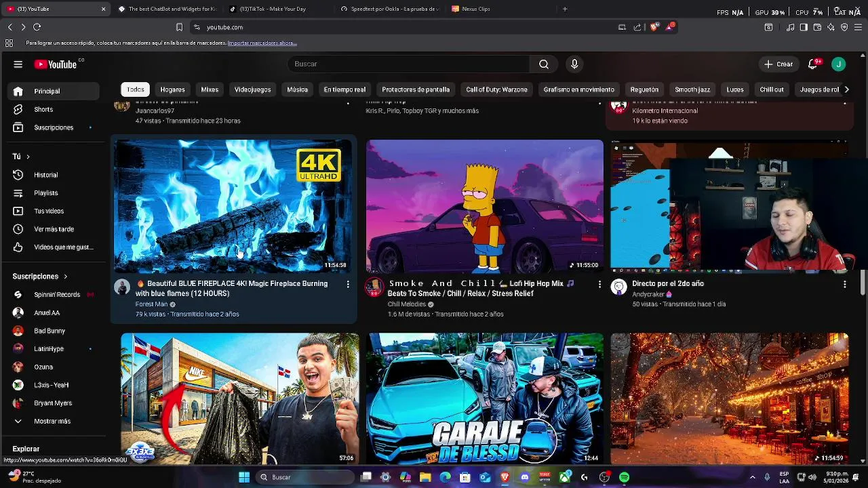
Task: Bookmark this page icon in address bar
Action: pyautogui.click(x=179, y=27)
